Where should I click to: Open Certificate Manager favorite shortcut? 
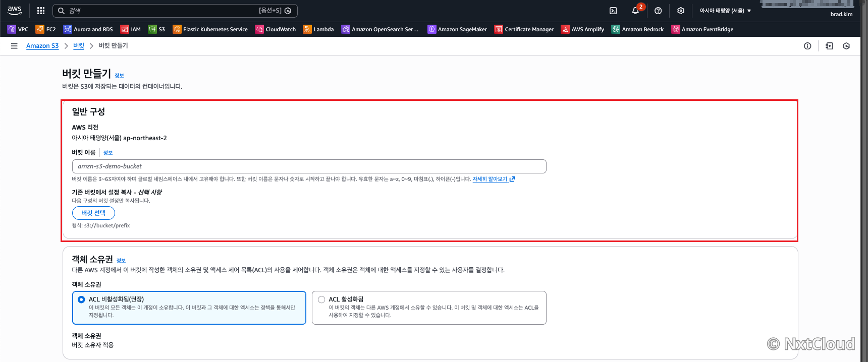(x=524, y=29)
